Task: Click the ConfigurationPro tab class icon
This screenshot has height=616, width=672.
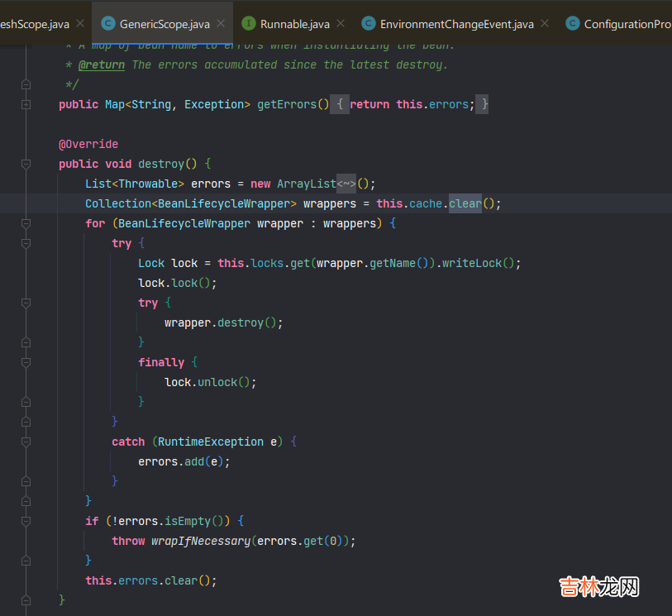Action: pyautogui.click(x=572, y=24)
